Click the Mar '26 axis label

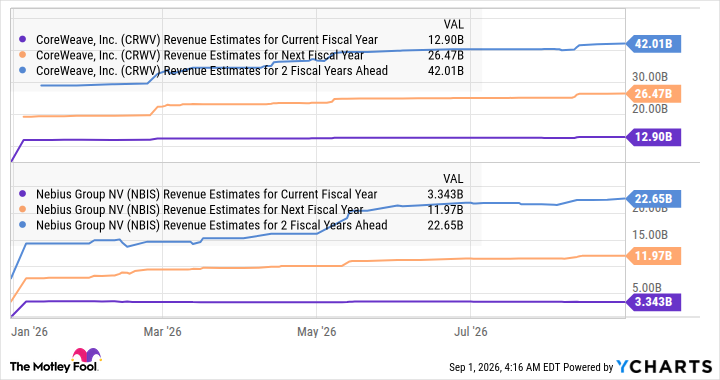click(163, 332)
